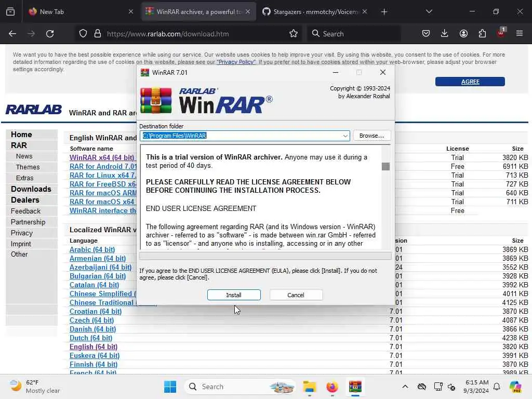Open Downloads in site navigation
The height and width of the screenshot is (399, 532).
[31, 189]
